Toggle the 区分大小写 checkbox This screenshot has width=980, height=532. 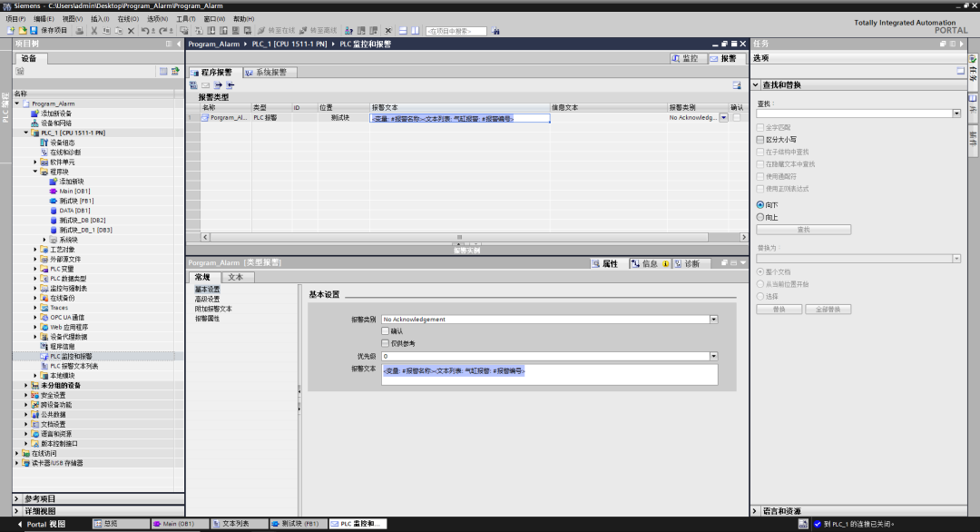coord(760,140)
